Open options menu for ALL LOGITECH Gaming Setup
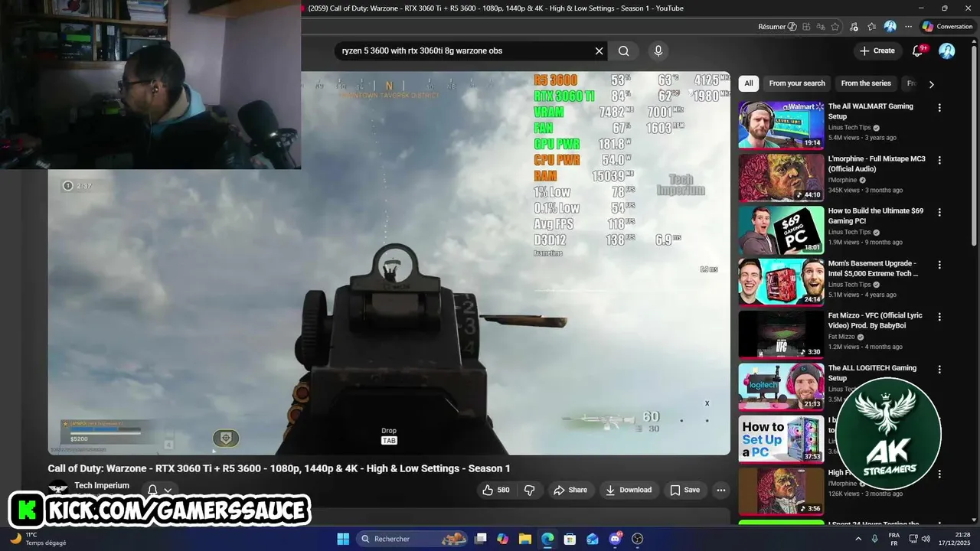 click(x=939, y=369)
